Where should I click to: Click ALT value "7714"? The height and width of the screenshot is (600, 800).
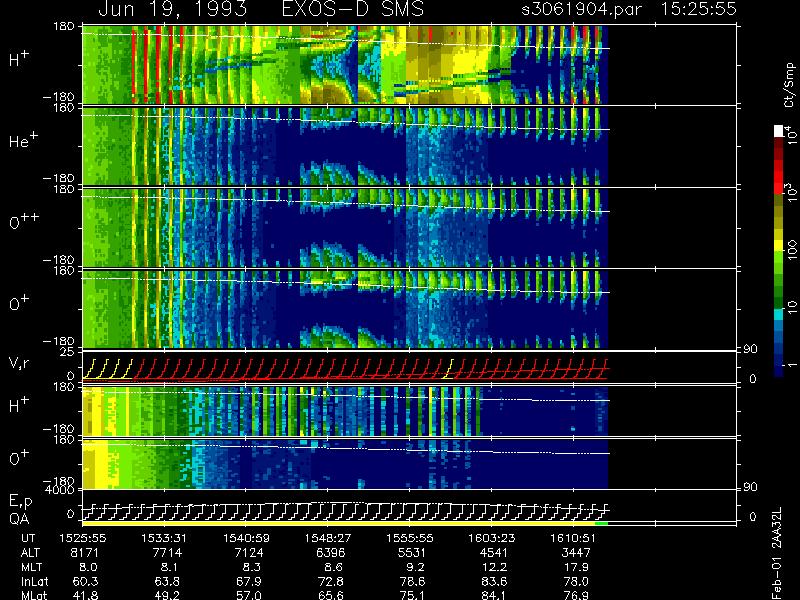coord(167,553)
